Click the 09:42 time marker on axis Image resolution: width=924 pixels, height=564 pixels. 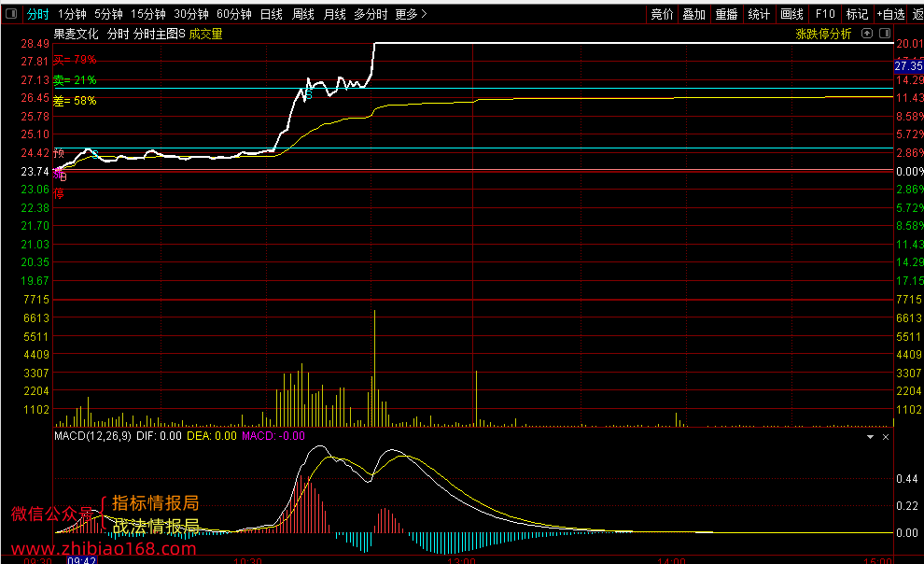point(81,560)
